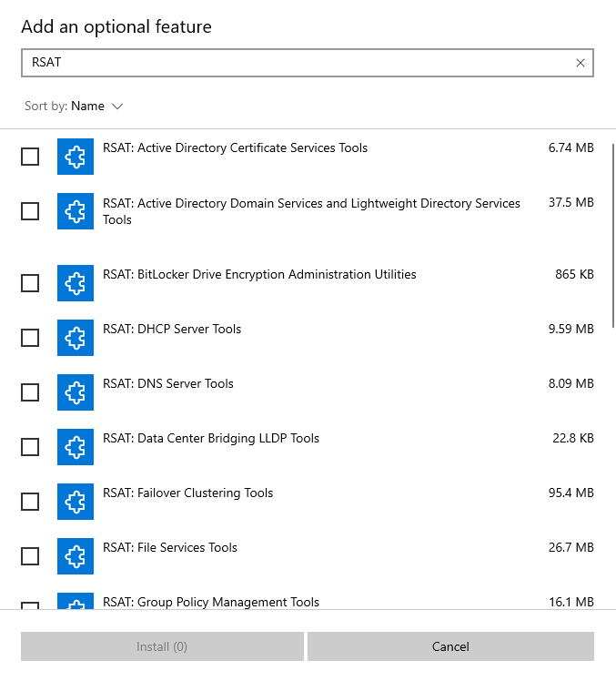The height and width of the screenshot is (681, 616).
Task: Tick Data Center Bridging LLDP Tools checkbox
Action: point(30,447)
